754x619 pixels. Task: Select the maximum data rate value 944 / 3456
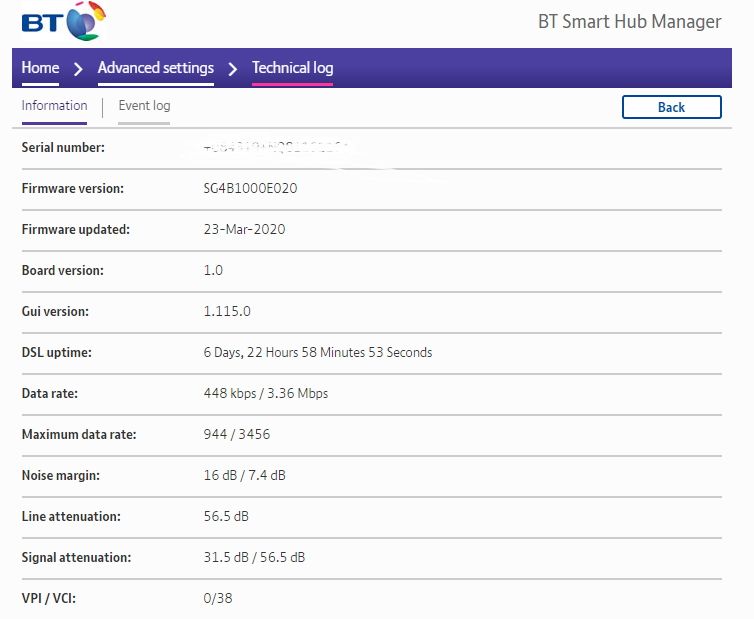pyautogui.click(x=236, y=434)
